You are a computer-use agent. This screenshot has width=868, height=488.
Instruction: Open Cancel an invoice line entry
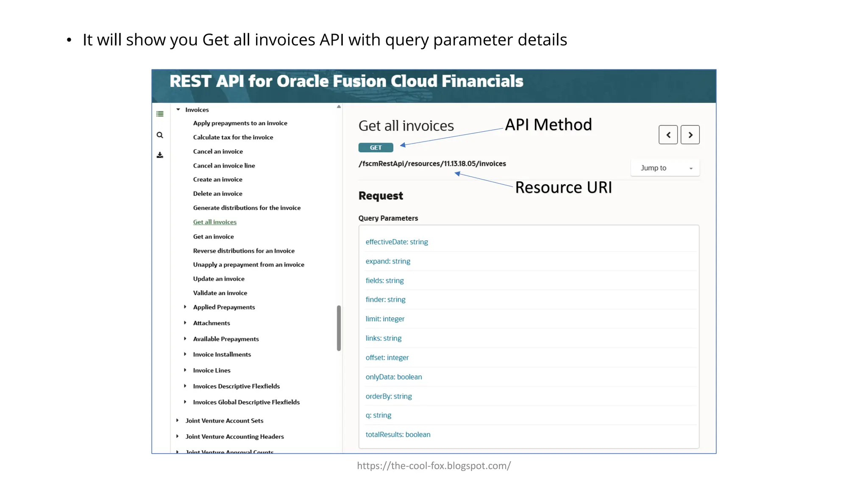tap(224, 166)
